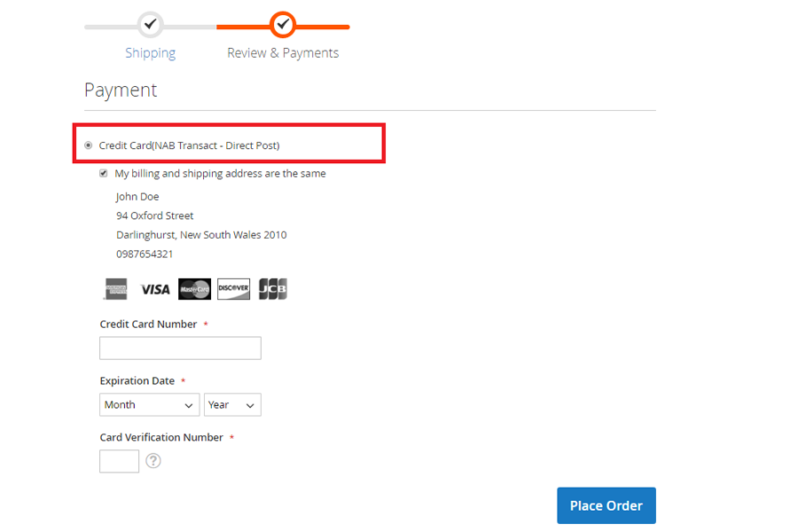Click the orange checkout progress bar segment
Screen dimensions: 798x532
(x=324, y=27)
